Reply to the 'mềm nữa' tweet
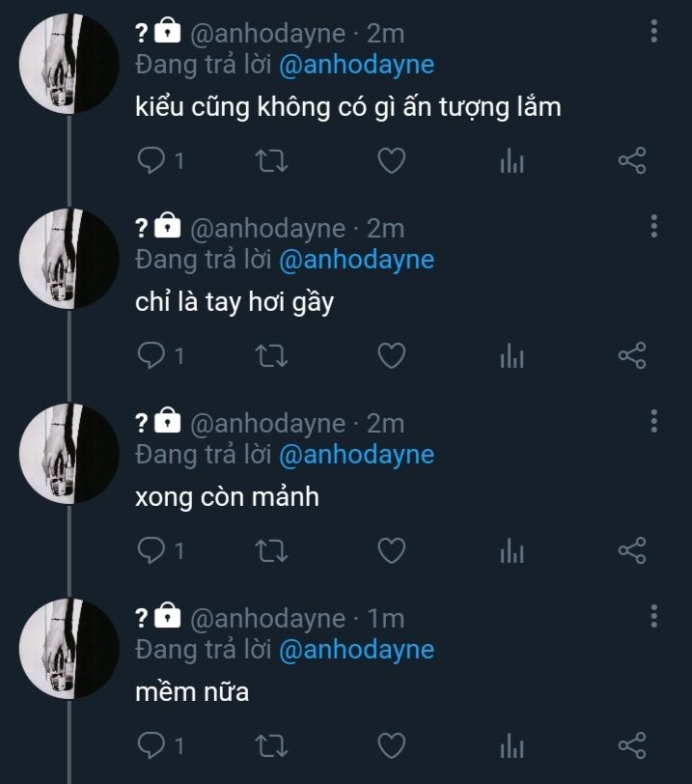Screen dimensions: 692x784 point(152,745)
